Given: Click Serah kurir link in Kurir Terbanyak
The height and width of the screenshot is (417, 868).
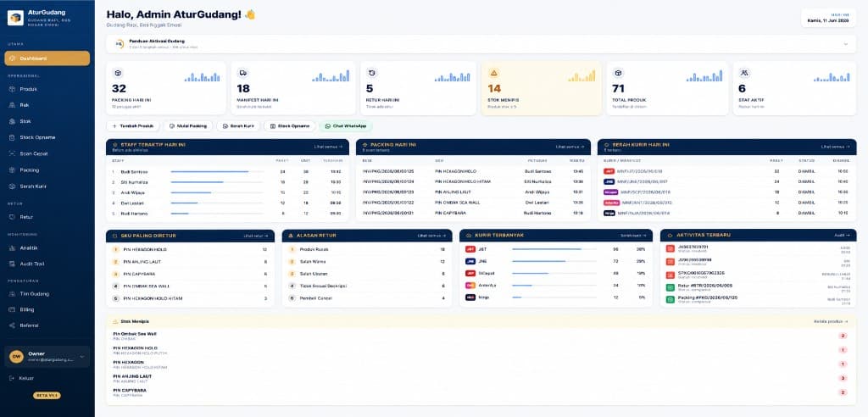Looking at the screenshot, I should click(x=633, y=236).
